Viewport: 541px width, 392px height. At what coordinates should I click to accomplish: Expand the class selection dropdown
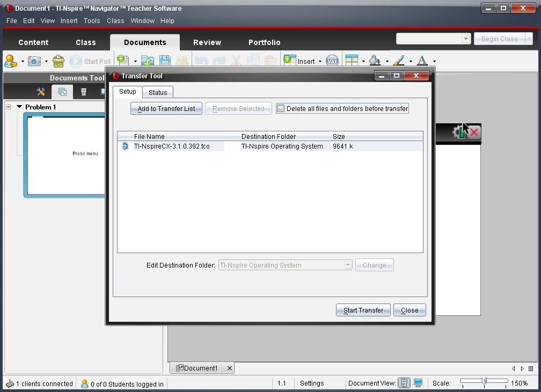coord(466,39)
